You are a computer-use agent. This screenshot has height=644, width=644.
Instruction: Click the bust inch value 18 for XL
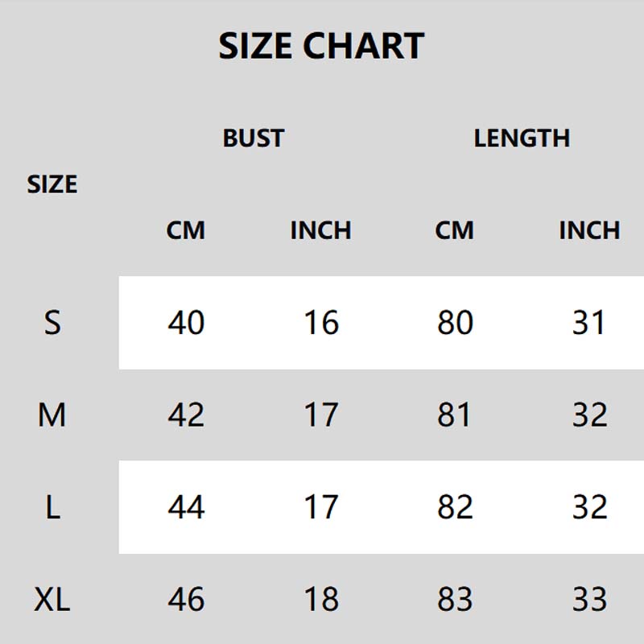[320, 600]
